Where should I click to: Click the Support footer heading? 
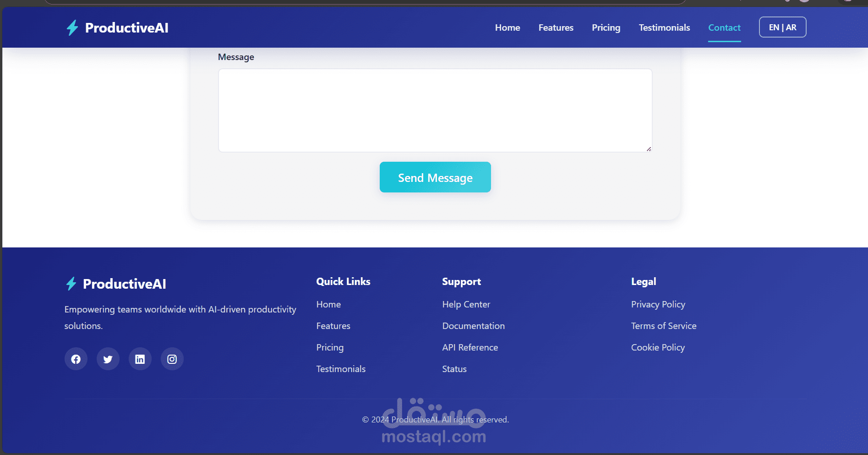[461, 282]
